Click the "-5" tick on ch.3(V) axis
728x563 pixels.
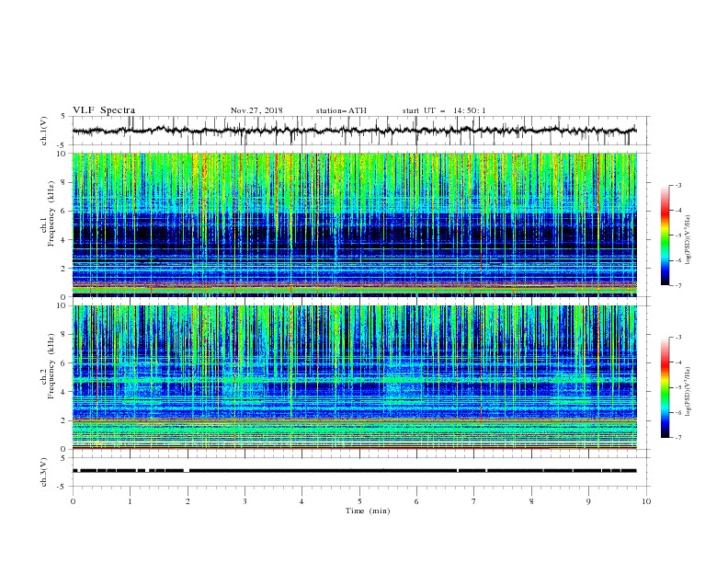click(63, 487)
